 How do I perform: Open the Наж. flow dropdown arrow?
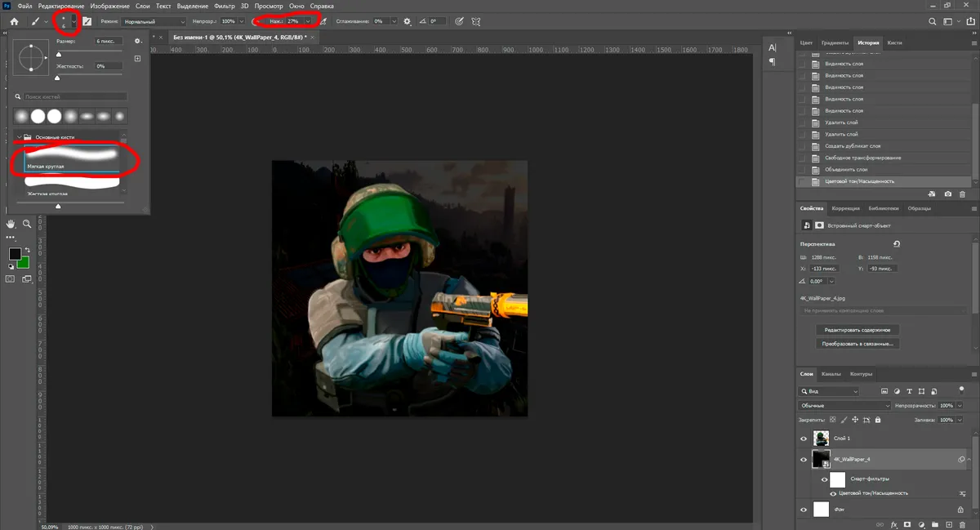click(308, 21)
